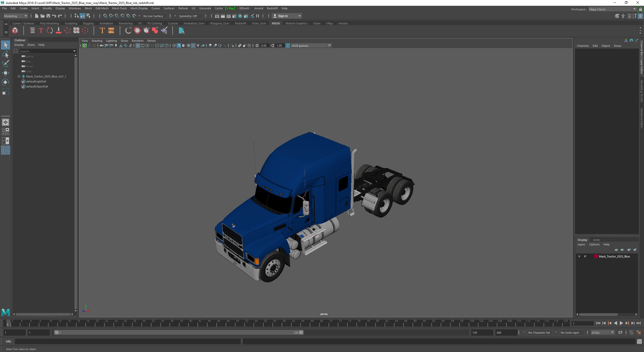Switch to the Poly Modeling shelf tab
The image size is (644, 352).
coord(49,23)
